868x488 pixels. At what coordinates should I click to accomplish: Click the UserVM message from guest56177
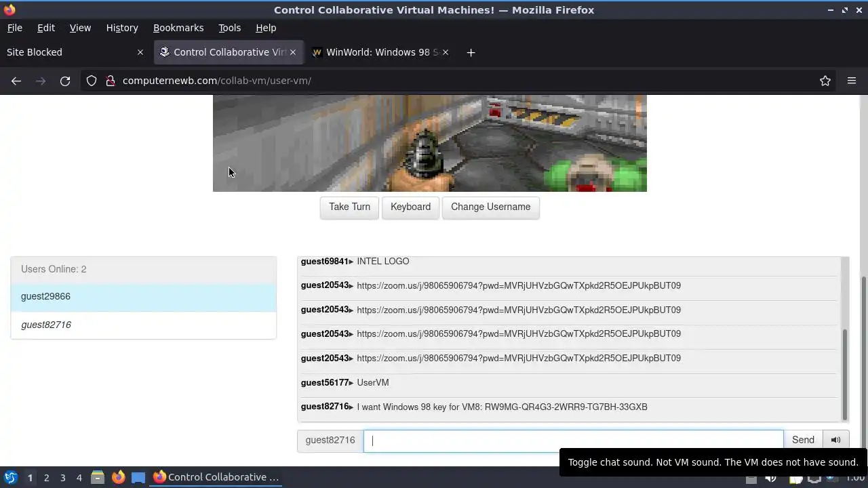point(373,382)
